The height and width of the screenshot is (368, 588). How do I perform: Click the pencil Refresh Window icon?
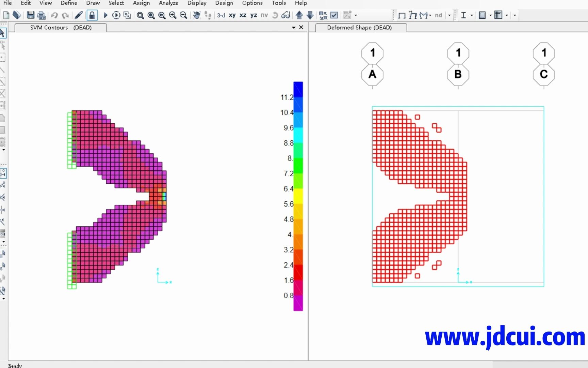[79, 15]
